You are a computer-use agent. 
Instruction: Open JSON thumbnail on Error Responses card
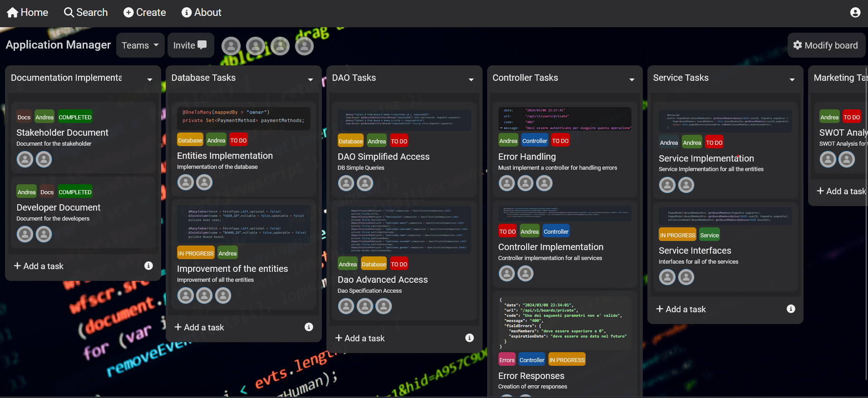(x=565, y=323)
